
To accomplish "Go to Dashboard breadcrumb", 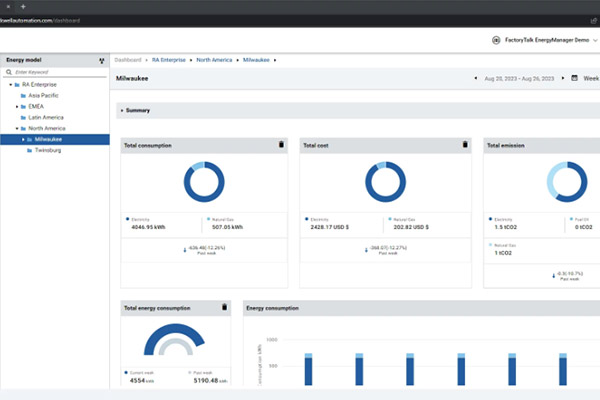I will tap(128, 60).
